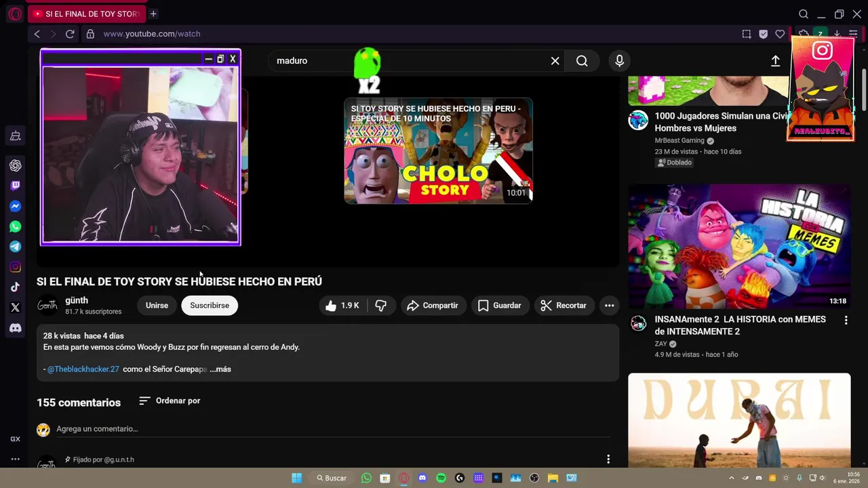Go back to the previous page
The width and height of the screenshot is (868, 488).
pyautogui.click(x=37, y=34)
